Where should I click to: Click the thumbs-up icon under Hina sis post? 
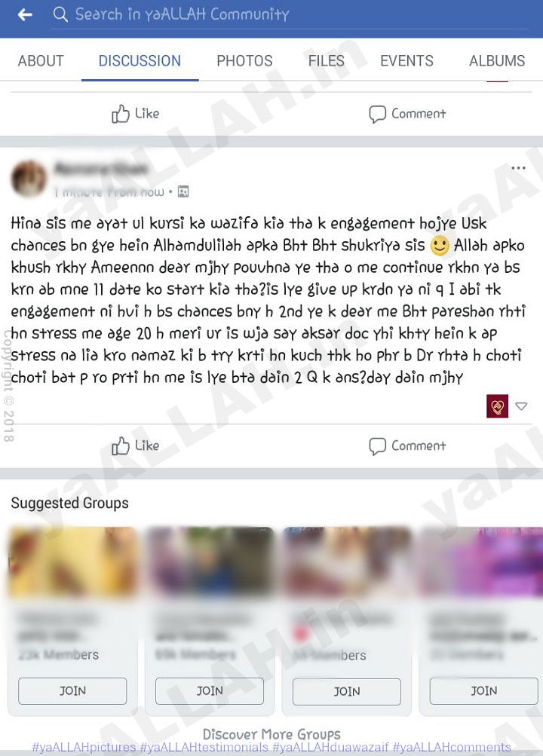121,446
